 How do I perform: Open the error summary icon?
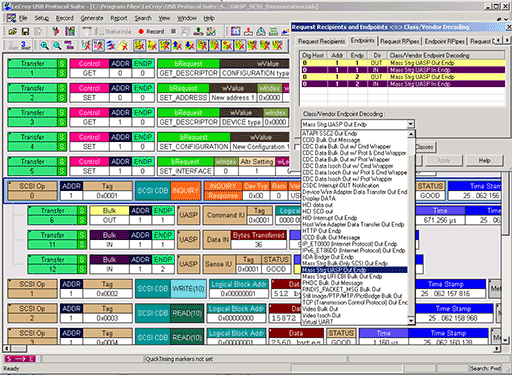point(248,31)
